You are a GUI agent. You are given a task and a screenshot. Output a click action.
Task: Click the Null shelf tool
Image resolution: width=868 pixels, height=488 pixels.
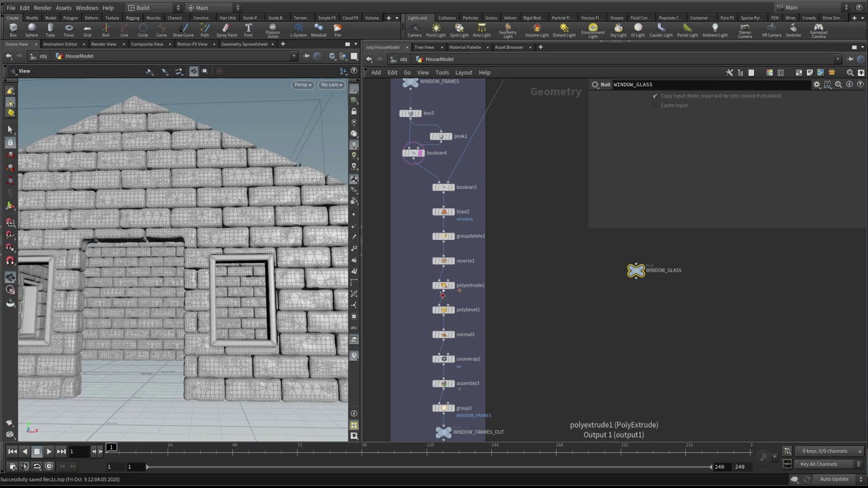coord(105,30)
